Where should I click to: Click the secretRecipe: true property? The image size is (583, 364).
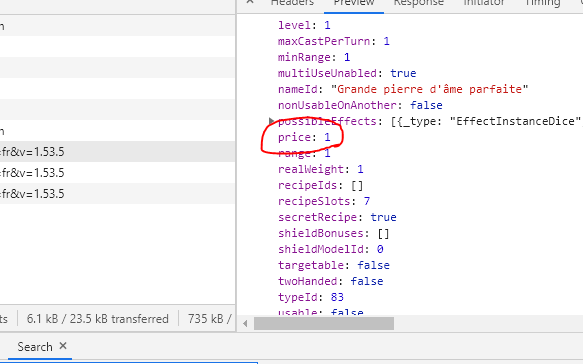point(337,217)
